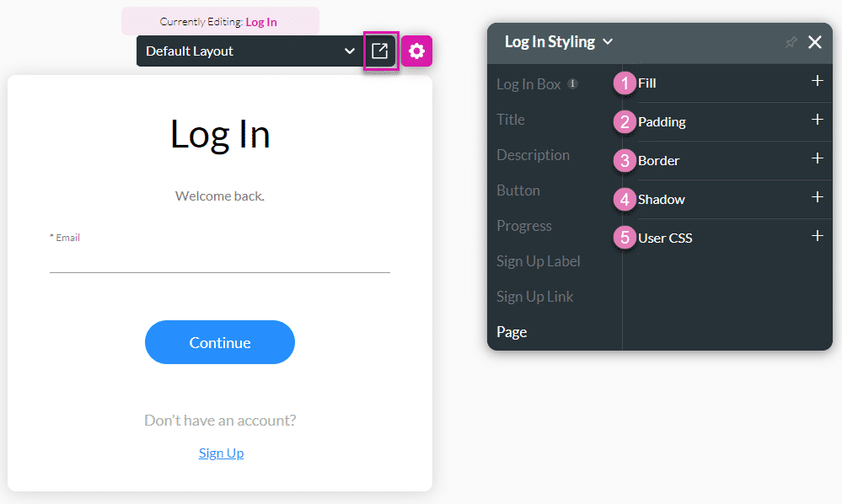Close the Log In Styling panel

(x=814, y=41)
